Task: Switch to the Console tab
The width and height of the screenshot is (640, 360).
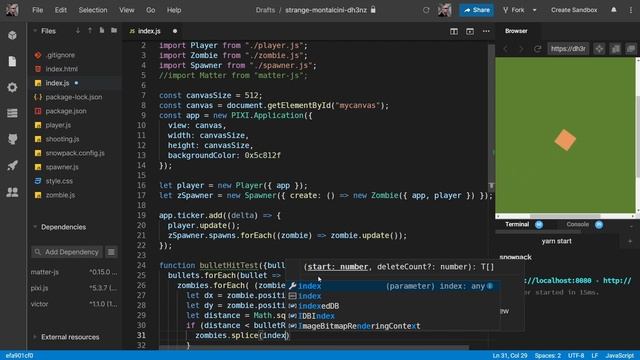Action: click(578, 224)
